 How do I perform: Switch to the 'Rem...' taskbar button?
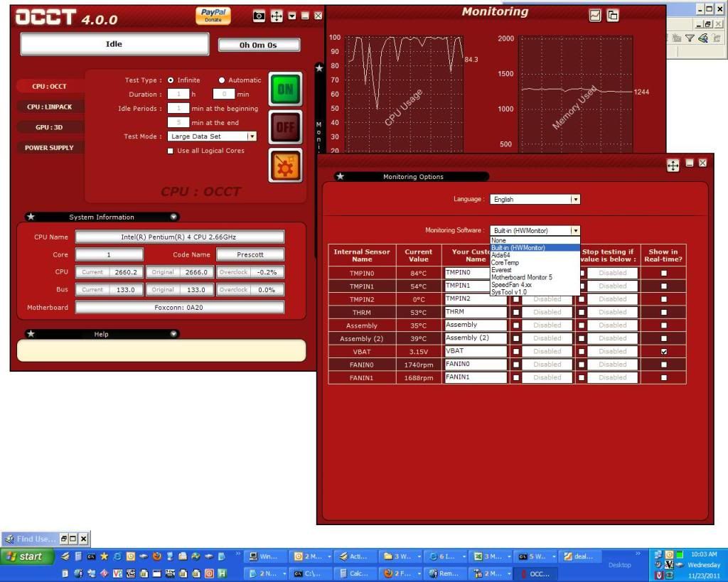point(445,573)
